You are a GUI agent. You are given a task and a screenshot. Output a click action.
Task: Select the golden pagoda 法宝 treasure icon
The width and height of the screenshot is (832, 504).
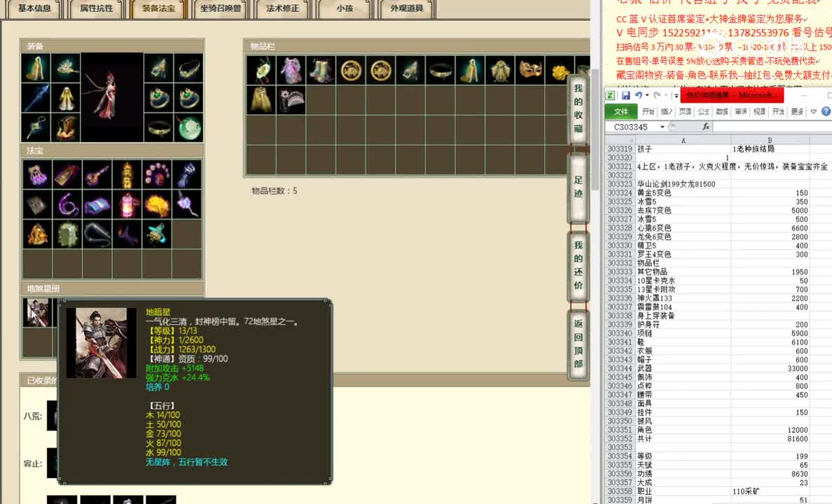126,174
